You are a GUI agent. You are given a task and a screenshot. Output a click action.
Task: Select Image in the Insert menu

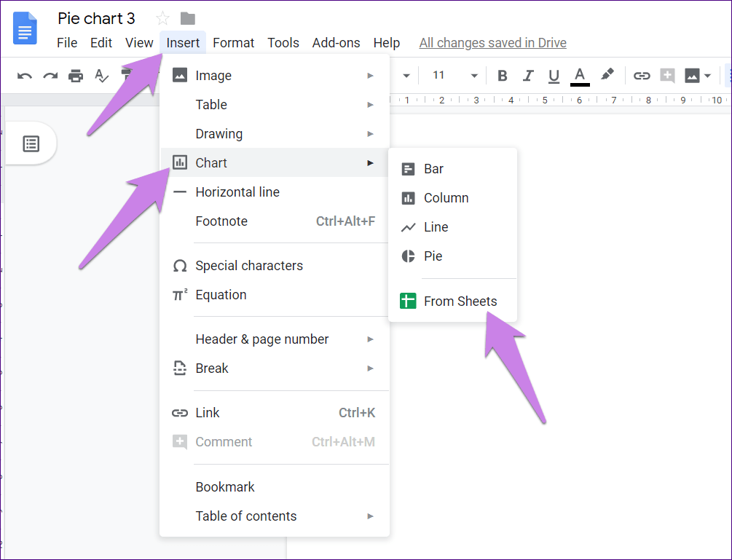[x=275, y=76]
